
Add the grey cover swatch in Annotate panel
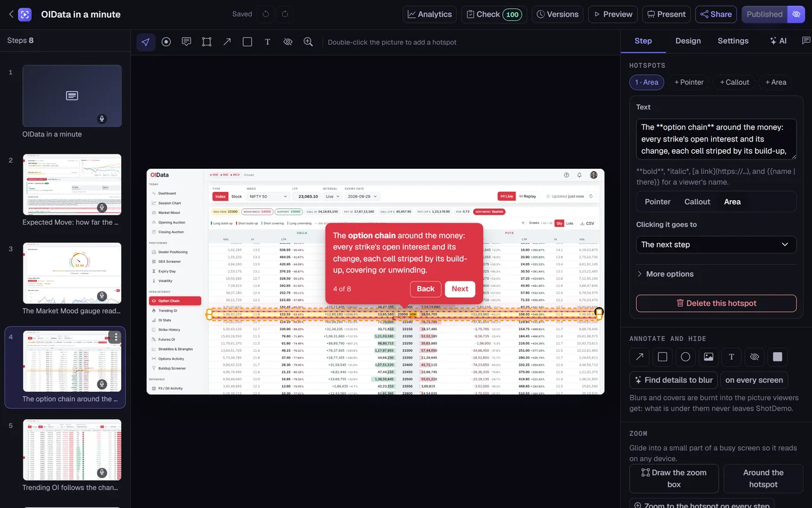pyautogui.click(x=777, y=357)
